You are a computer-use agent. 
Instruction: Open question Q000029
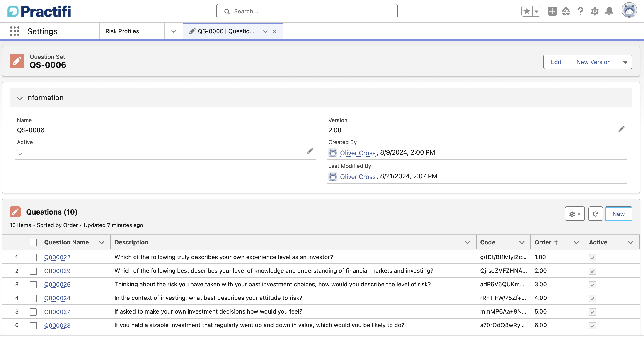click(57, 271)
